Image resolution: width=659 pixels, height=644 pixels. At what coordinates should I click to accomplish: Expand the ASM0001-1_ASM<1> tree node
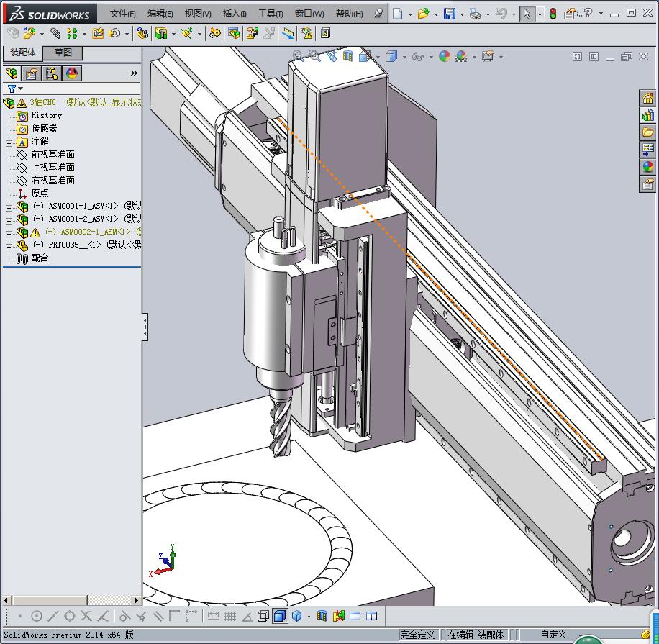point(9,207)
